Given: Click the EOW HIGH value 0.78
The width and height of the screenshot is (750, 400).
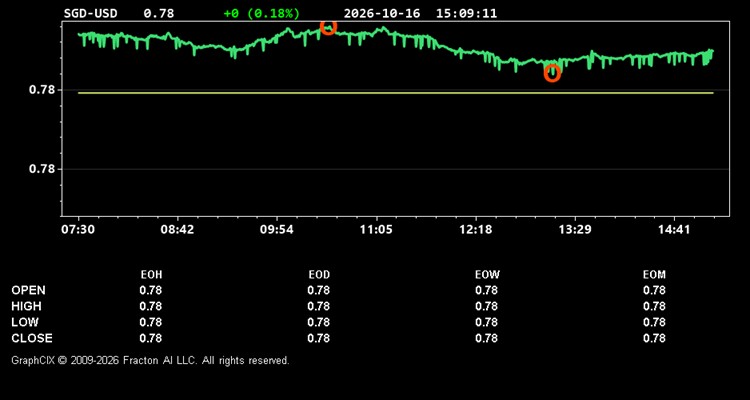Looking at the screenshot, I should pos(486,306).
